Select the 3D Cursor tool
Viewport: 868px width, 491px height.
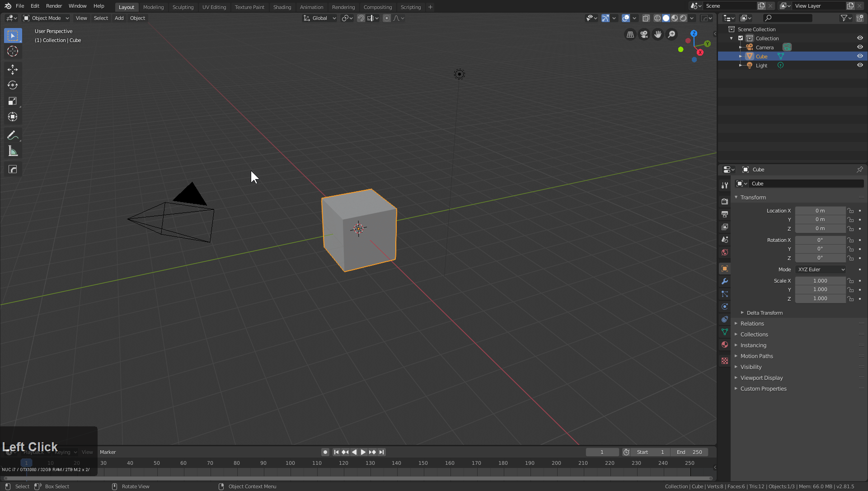(x=13, y=51)
